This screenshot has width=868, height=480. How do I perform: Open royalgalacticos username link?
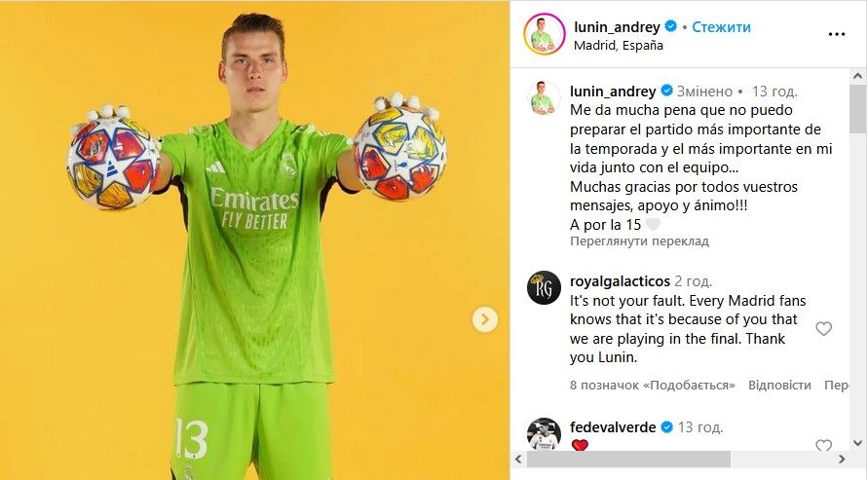(x=620, y=281)
